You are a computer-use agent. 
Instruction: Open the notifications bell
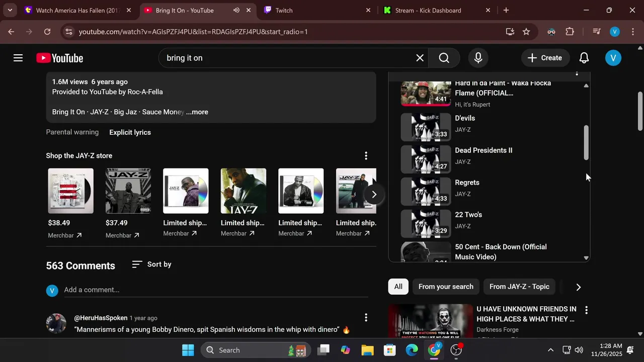click(584, 58)
